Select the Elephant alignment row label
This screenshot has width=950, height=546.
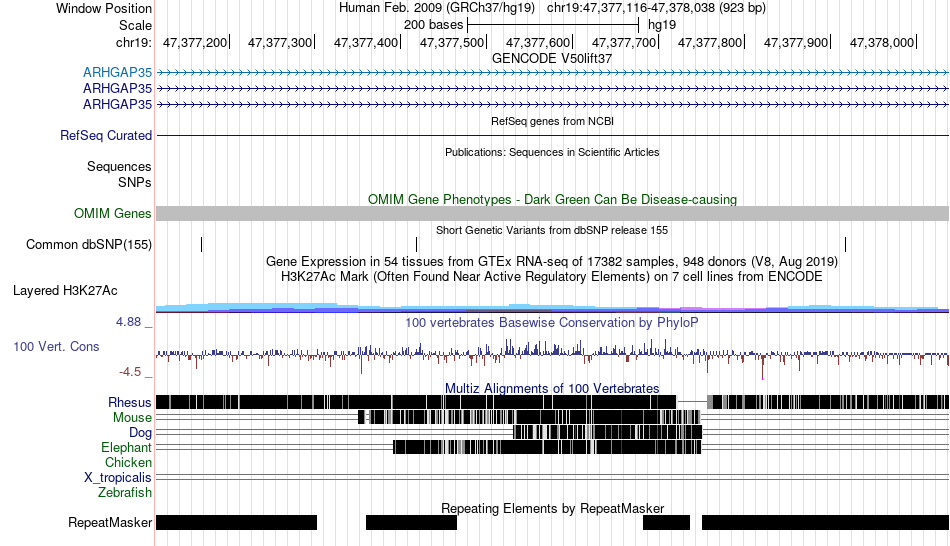click(x=126, y=447)
